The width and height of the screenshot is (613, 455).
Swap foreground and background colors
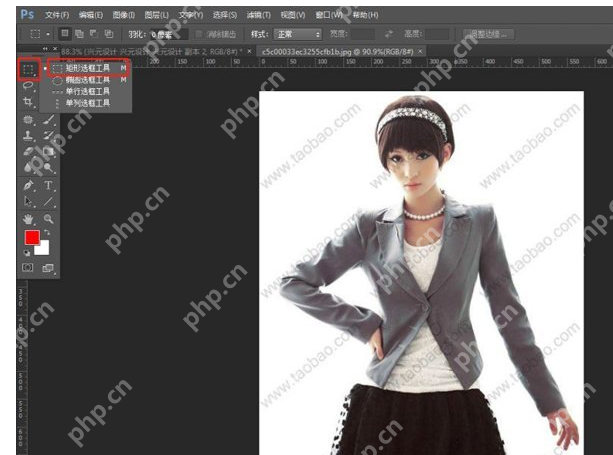pos(45,232)
